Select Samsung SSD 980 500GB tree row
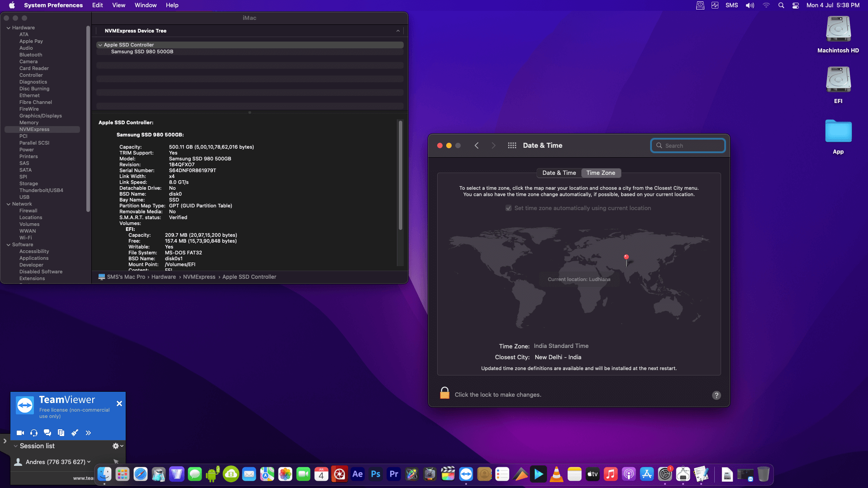Image resolution: width=868 pixels, height=488 pixels. pos(250,52)
